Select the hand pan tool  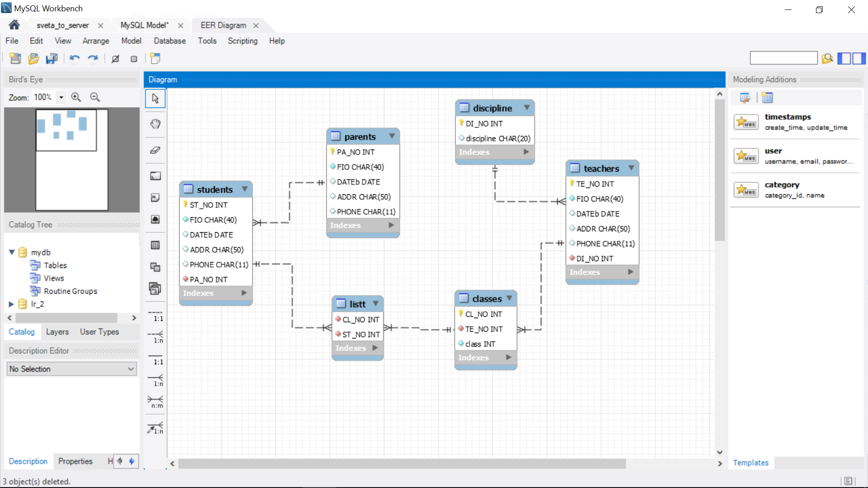(155, 124)
